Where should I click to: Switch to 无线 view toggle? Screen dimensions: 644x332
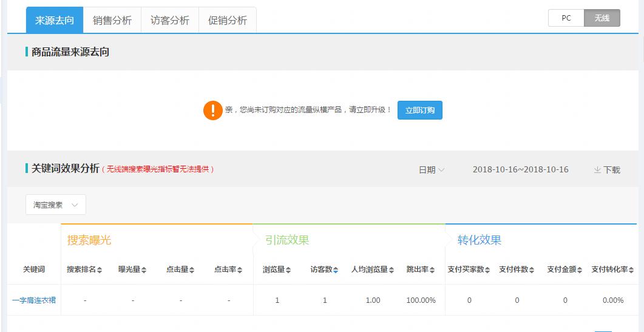(x=602, y=18)
